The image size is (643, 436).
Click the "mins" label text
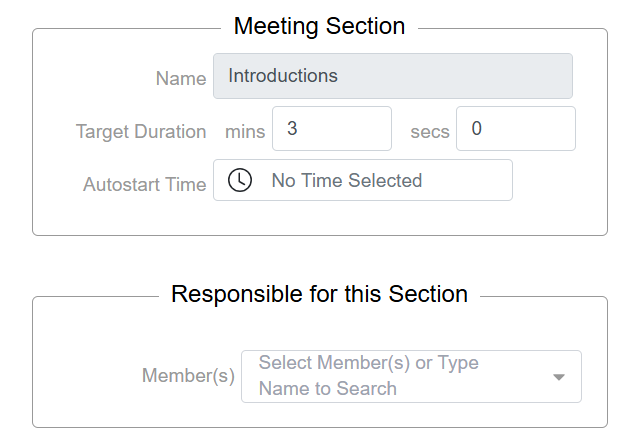point(245,131)
